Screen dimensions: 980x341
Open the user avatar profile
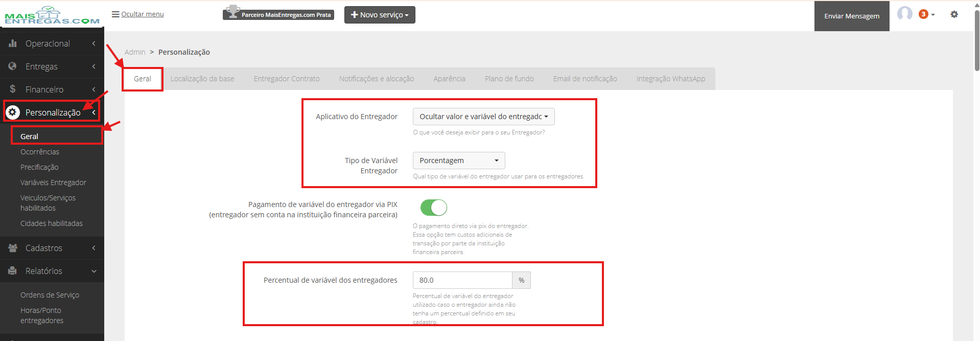click(904, 14)
